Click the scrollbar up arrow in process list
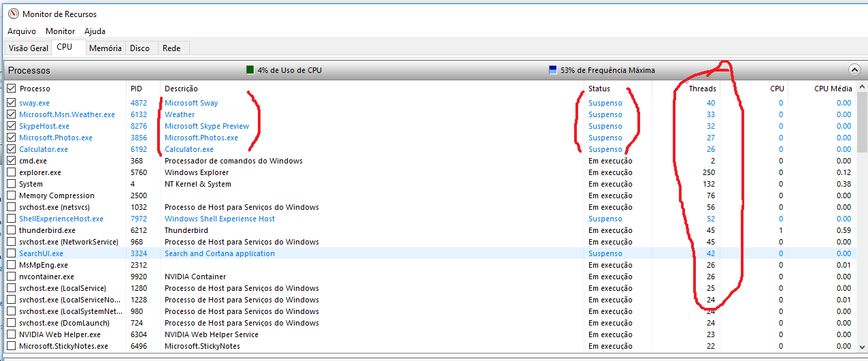 pyautogui.click(x=861, y=88)
